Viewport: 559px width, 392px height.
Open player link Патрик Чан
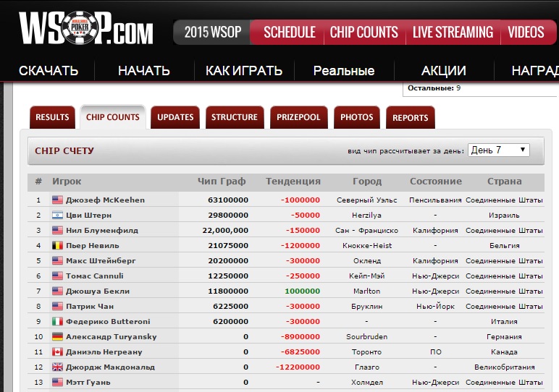click(90, 306)
